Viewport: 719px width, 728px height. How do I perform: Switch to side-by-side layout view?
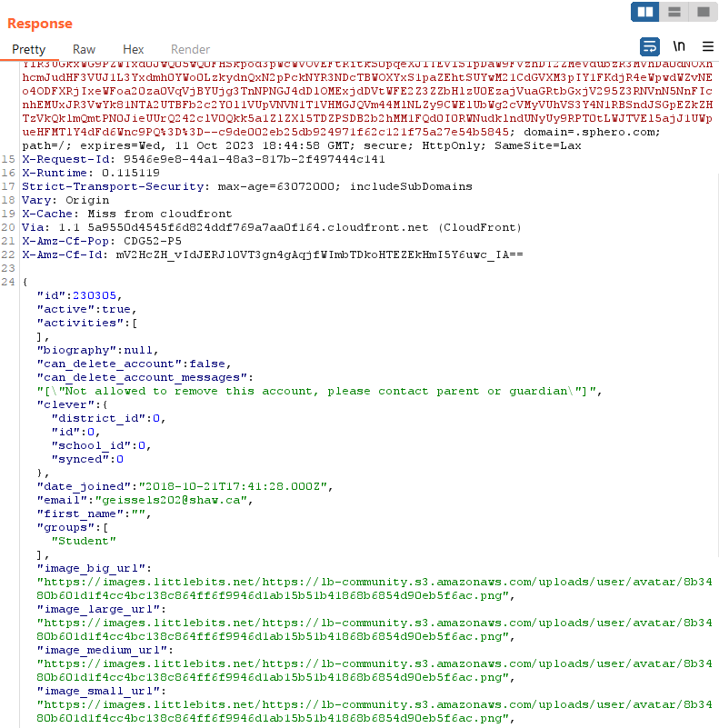pos(644,12)
